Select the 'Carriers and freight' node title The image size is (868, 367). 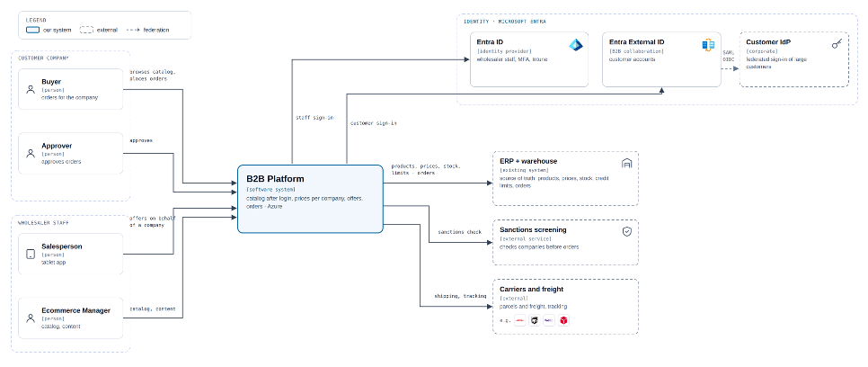[531, 290]
